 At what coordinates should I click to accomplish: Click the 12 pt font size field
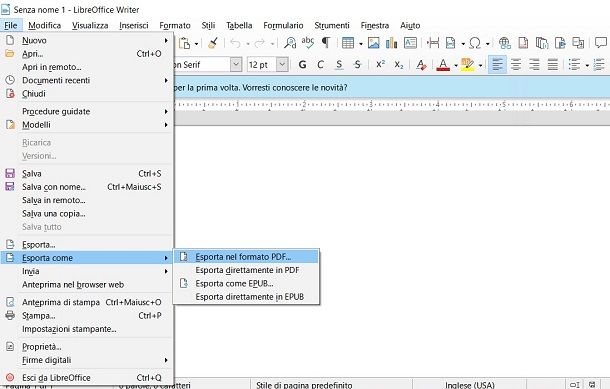(x=262, y=65)
